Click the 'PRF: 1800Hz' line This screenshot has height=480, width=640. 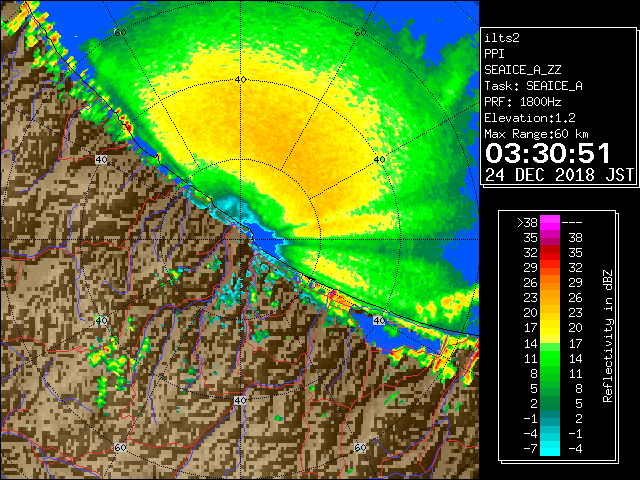click(x=523, y=102)
